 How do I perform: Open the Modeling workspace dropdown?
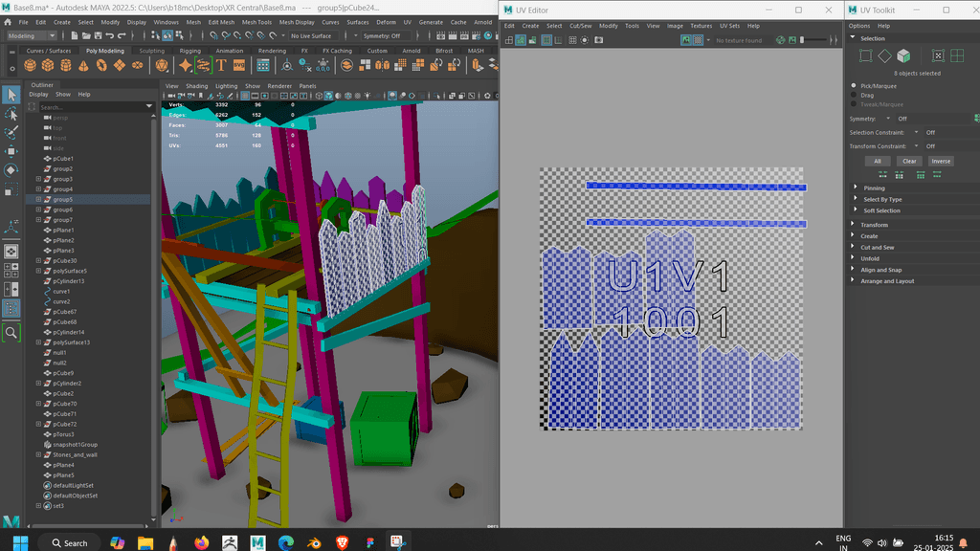click(32, 35)
